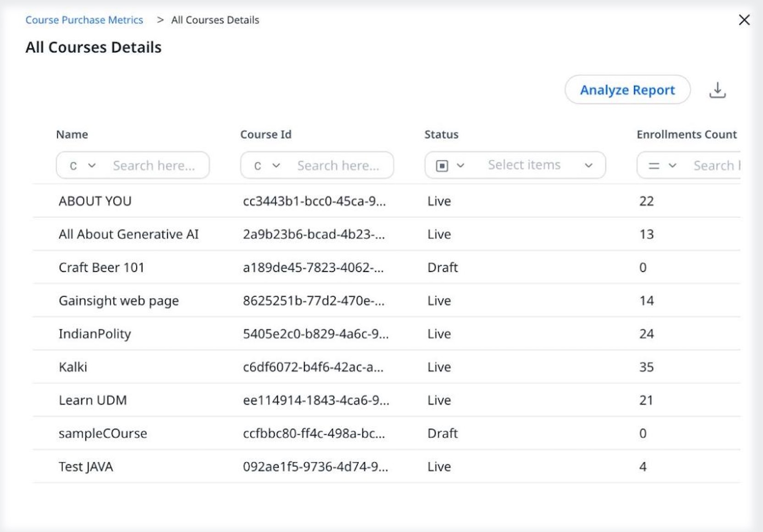Click the Name search field
Image resolution: width=763 pixels, height=532 pixels.
click(156, 165)
